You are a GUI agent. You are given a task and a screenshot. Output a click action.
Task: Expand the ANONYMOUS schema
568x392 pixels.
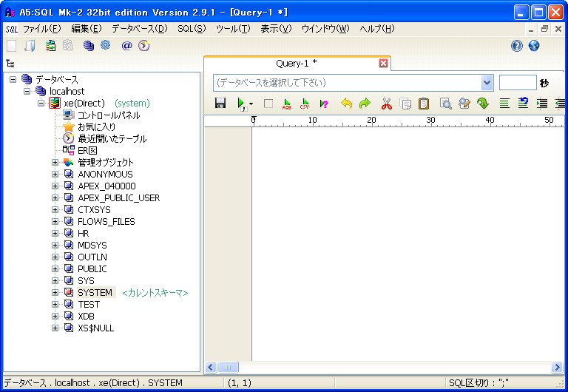coord(55,175)
